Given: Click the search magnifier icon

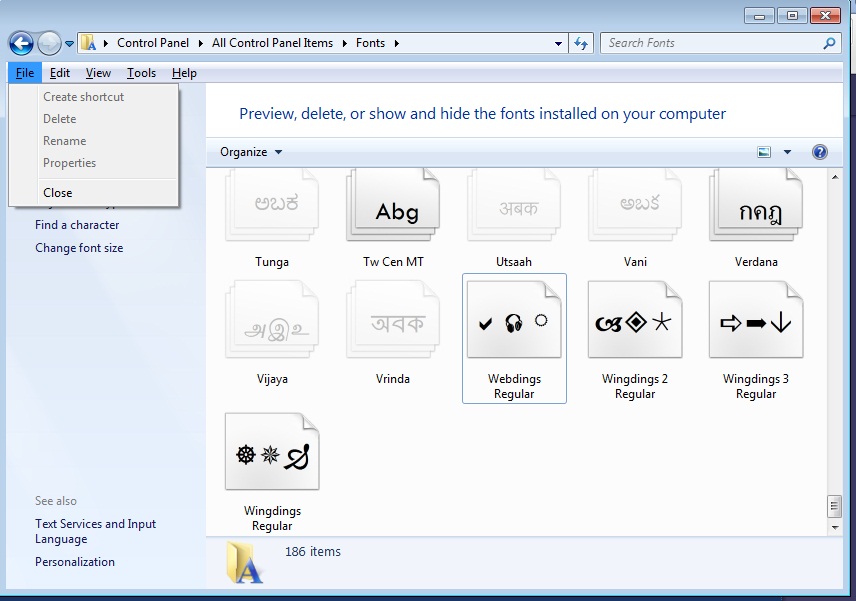Looking at the screenshot, I should coord(829,43).
